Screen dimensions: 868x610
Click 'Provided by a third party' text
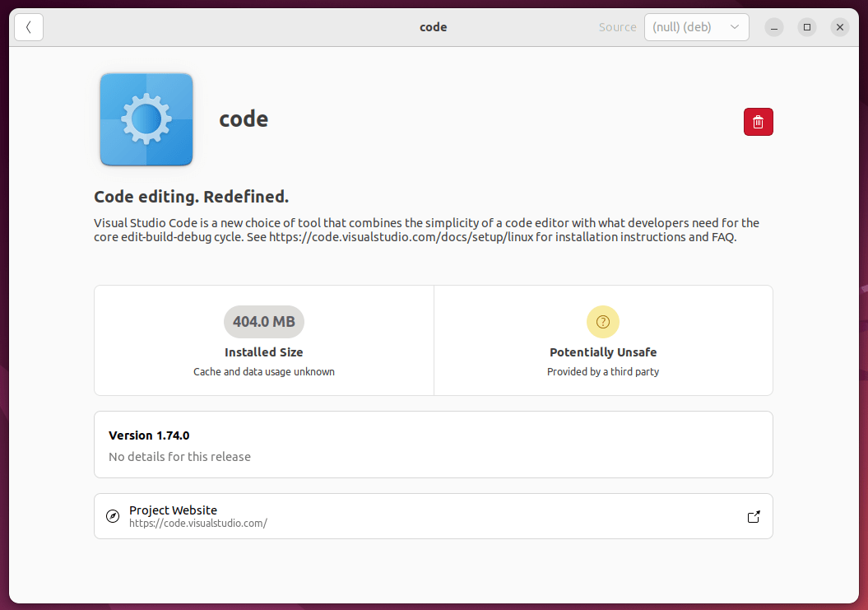click(x=603, y=372)
